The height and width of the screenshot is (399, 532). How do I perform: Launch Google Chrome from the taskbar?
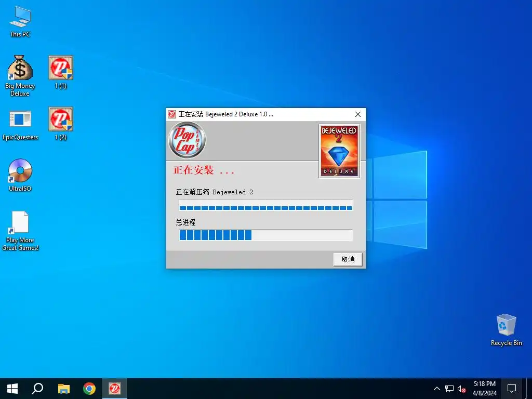pyautogui.click(x=89, y=389)
